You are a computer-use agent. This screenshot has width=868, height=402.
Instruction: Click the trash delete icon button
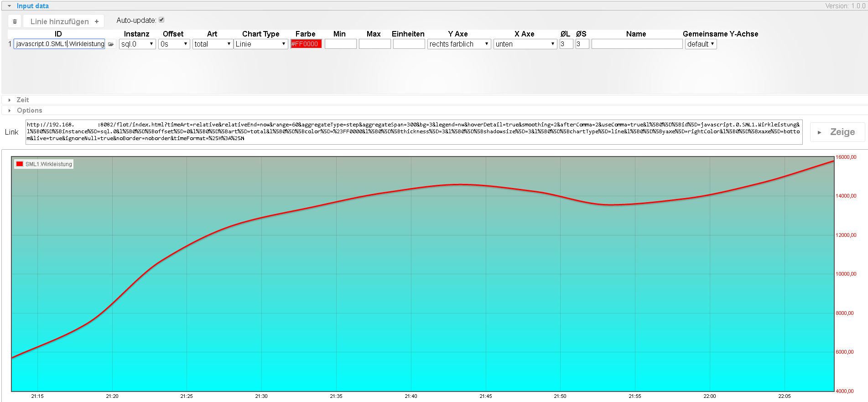(15, 21)
